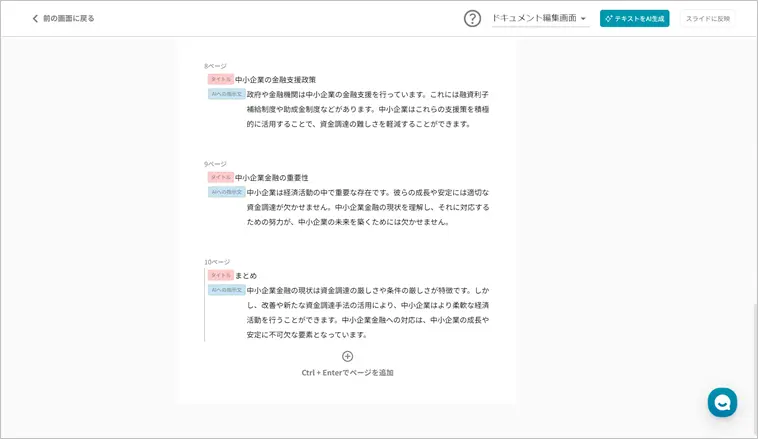Image resolution: width=758 pixels, height=439 pixels.
Task: Click the AIへの指示文 tag on page 8
Action: tap(226, 94)
